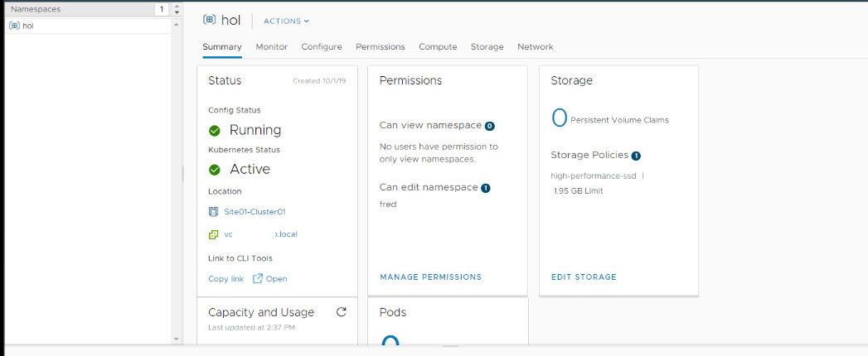Open the Configure tab

(322, 47)
